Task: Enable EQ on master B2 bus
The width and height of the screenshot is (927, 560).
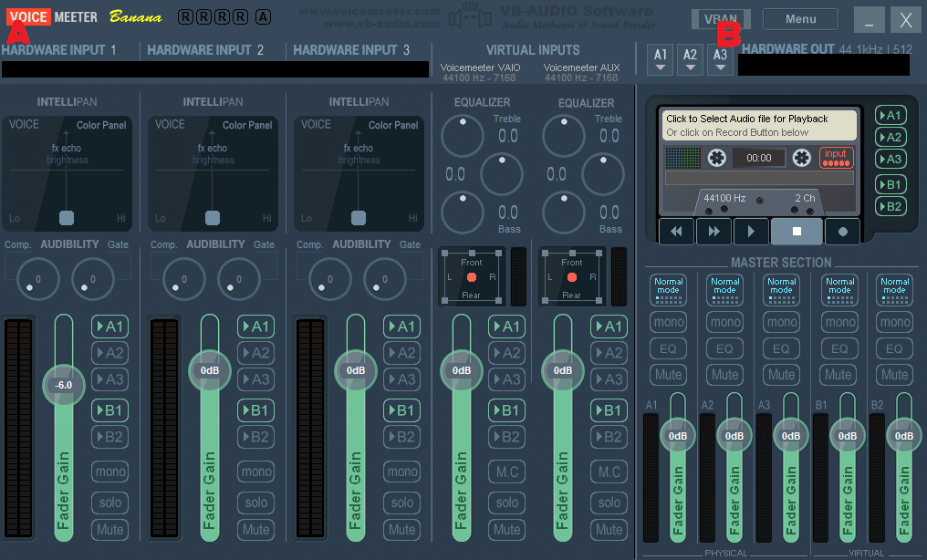Action: coord(894,348)
